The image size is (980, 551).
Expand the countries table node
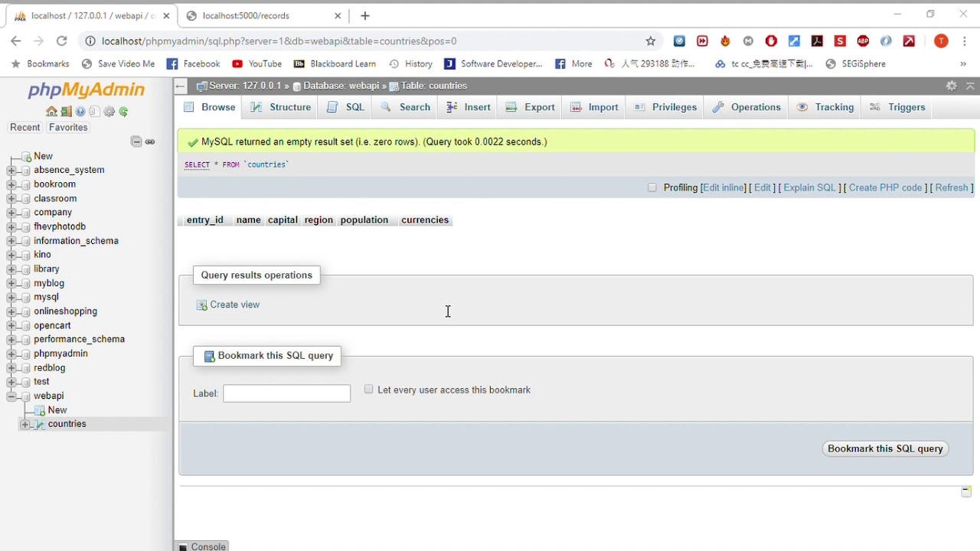coord(25,425)
